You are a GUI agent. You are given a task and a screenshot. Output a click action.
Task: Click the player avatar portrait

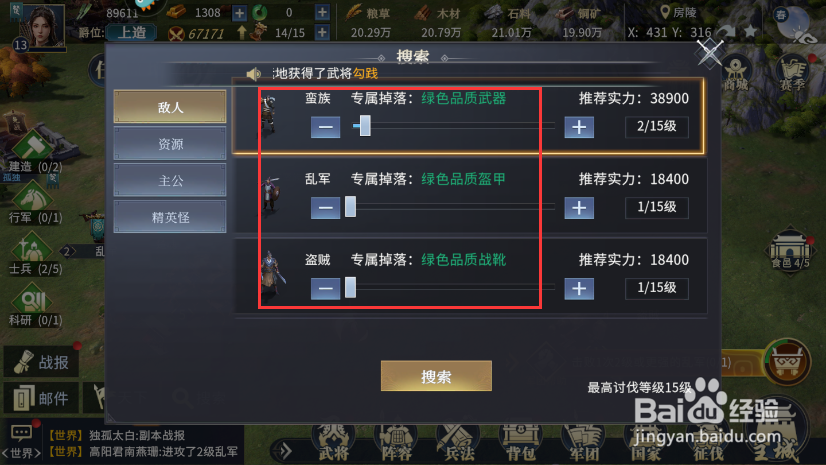[x=41, y=25]
